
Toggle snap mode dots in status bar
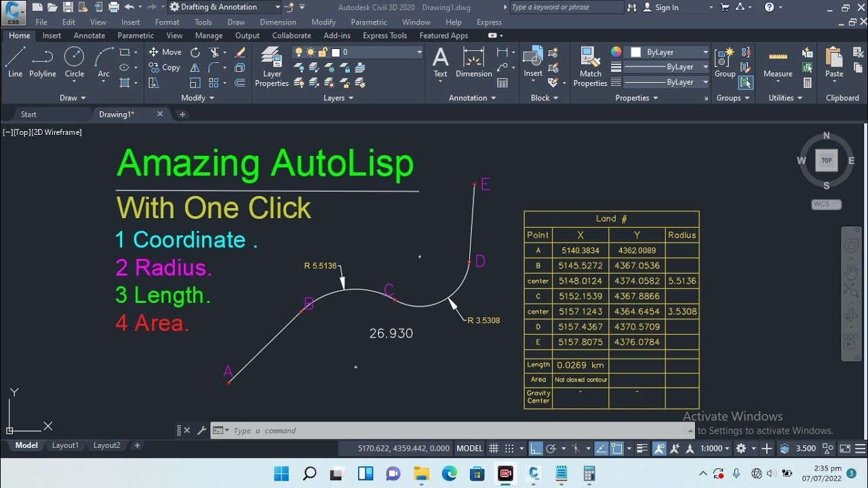[508, 448]
